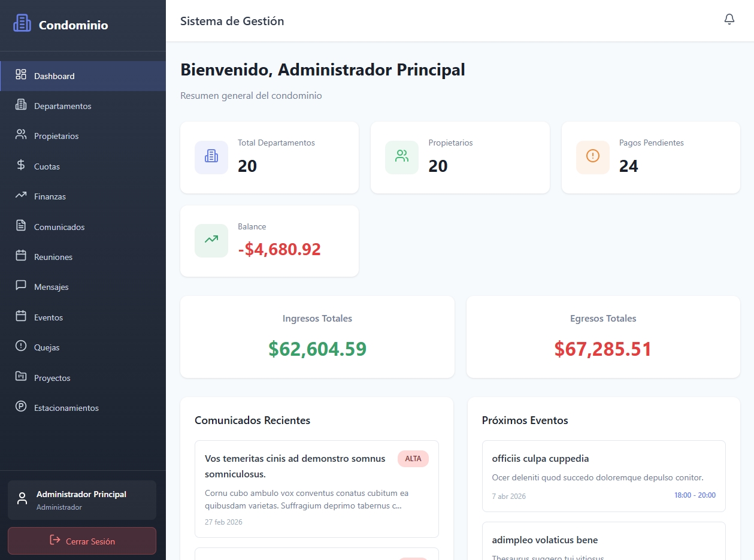Open the 'officiis culpa cuppedia' event card
754x560 pixels.
coord(603,476)
